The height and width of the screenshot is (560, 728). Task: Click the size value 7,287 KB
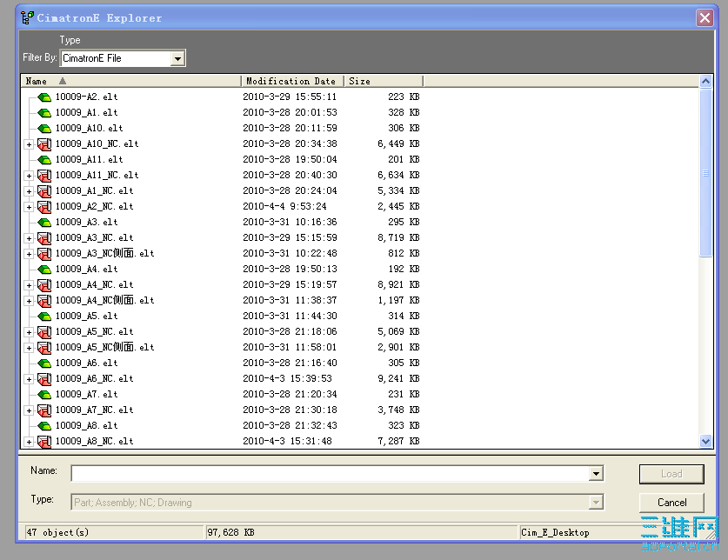coord(398,442)
